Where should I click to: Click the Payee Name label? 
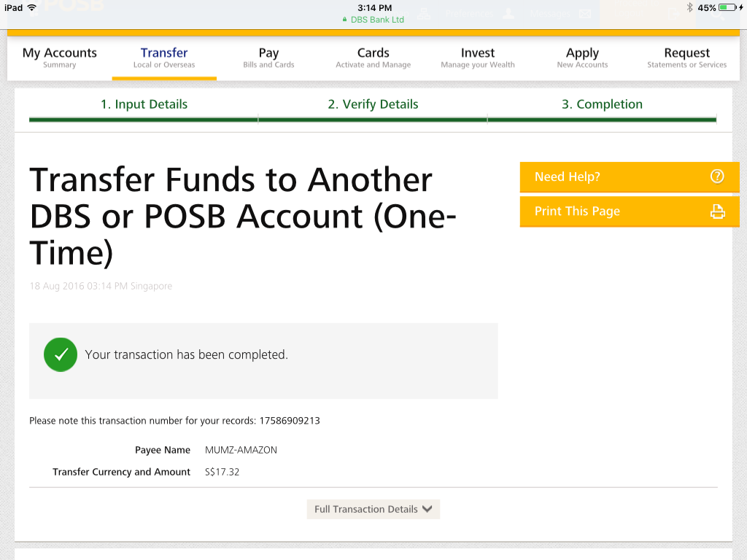[x=163, y=450]
